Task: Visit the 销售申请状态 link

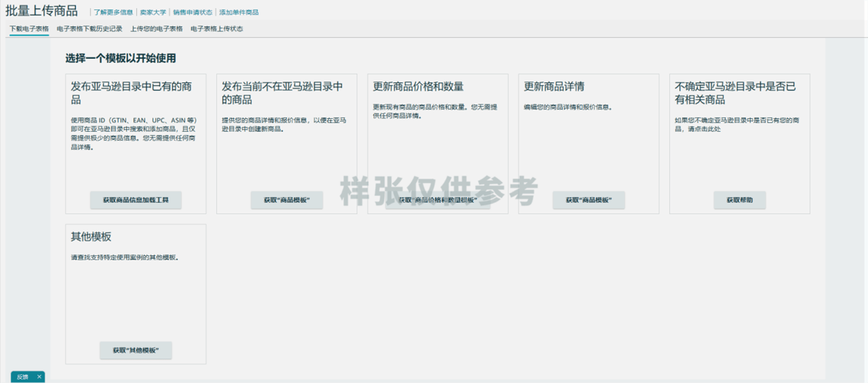Action: (192, 12)
